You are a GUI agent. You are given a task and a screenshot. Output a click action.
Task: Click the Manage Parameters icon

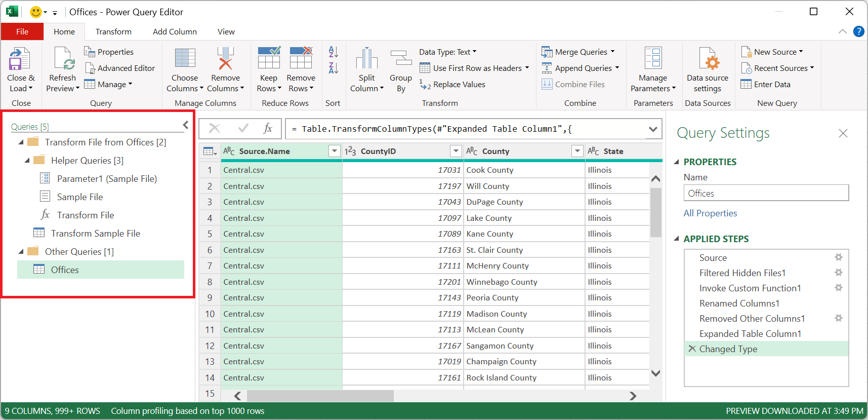pos(653,58)
